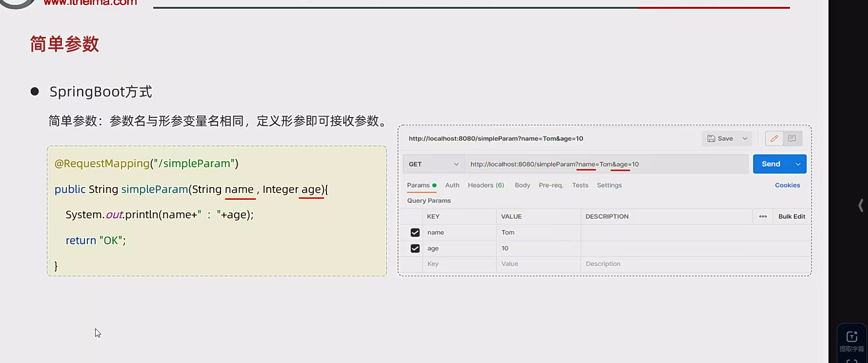Select the Pre-req. tab
This screenshot has width=868, height=363.
click(x=551, y=185)
